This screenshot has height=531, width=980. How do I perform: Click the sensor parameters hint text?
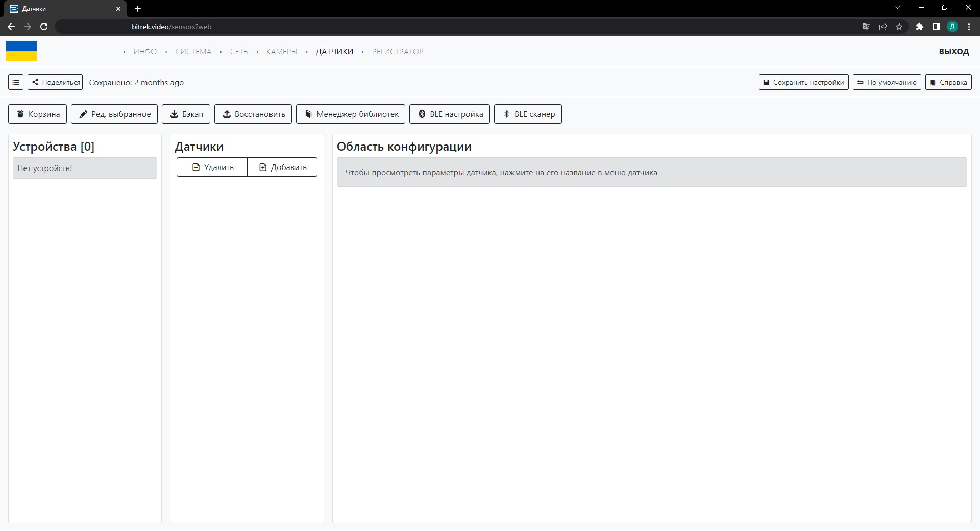tap(501, 173)
